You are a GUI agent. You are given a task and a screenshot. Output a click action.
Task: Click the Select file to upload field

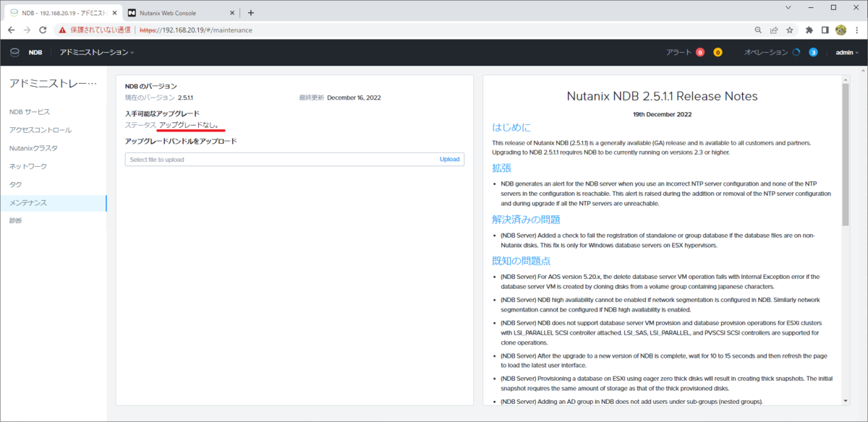coord(294,159)
